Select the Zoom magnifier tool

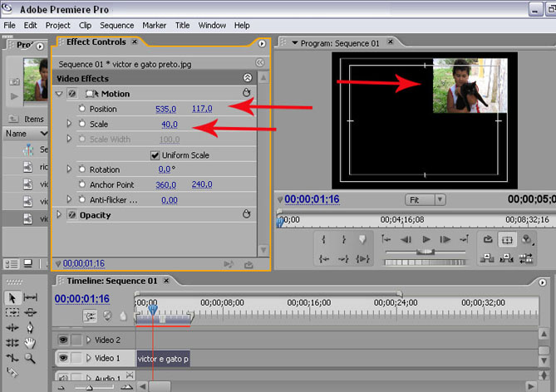[31, 357]
